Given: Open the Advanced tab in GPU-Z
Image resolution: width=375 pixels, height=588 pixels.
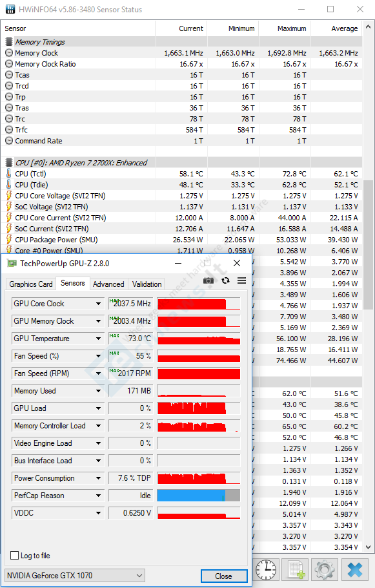Looking at the screenshot, I should coord(108,284).
